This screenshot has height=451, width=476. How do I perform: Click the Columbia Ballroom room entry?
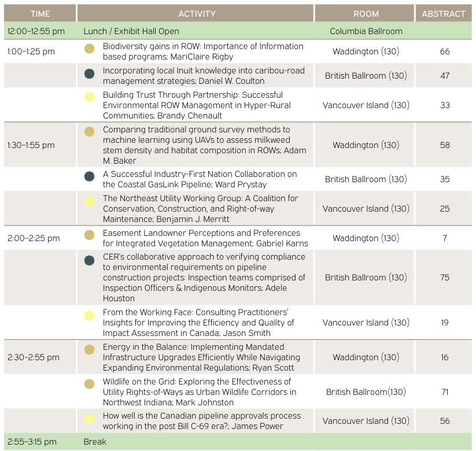coord(366,31)
